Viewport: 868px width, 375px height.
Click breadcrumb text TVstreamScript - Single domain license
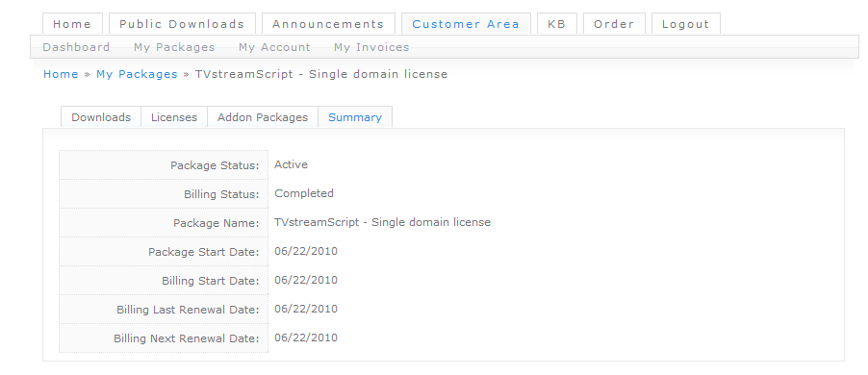click(x=321, y=74)
